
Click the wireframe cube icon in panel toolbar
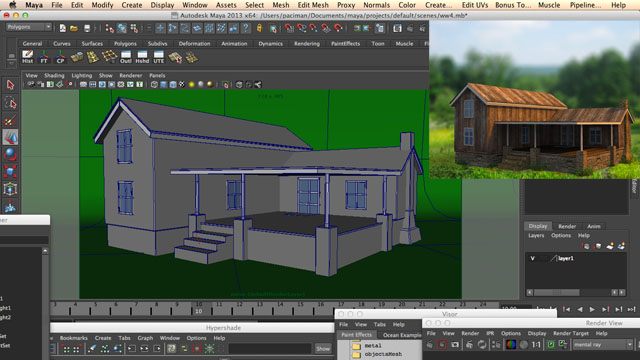click(x=154, y=84)
